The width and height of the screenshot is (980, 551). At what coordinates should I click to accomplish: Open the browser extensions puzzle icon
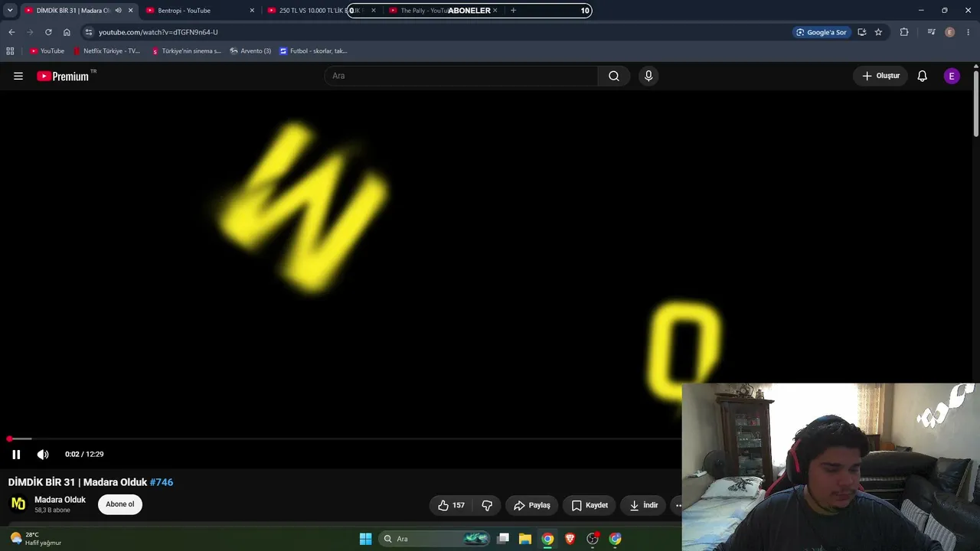904,32
